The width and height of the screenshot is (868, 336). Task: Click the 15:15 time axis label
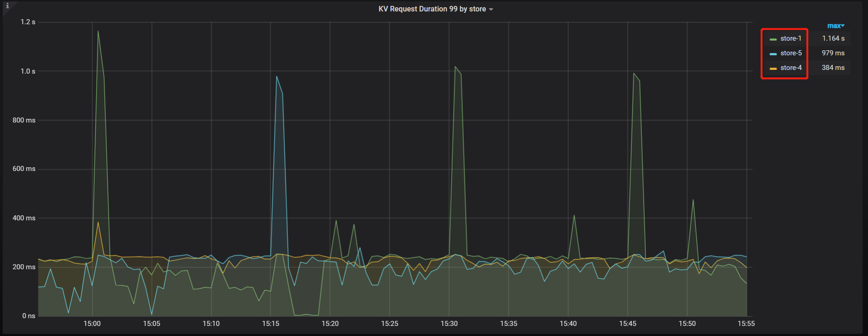pos(271,324)
